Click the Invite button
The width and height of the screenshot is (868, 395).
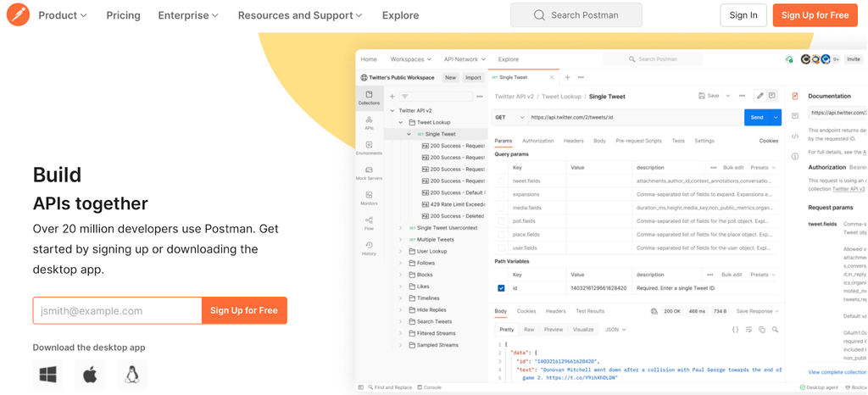[x=854, y=59]
